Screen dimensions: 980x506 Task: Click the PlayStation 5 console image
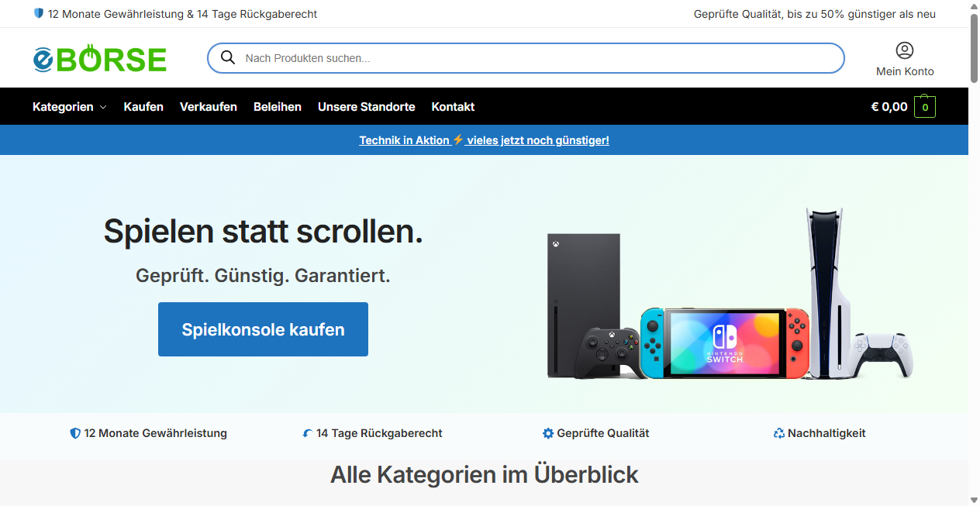[829, 293]
